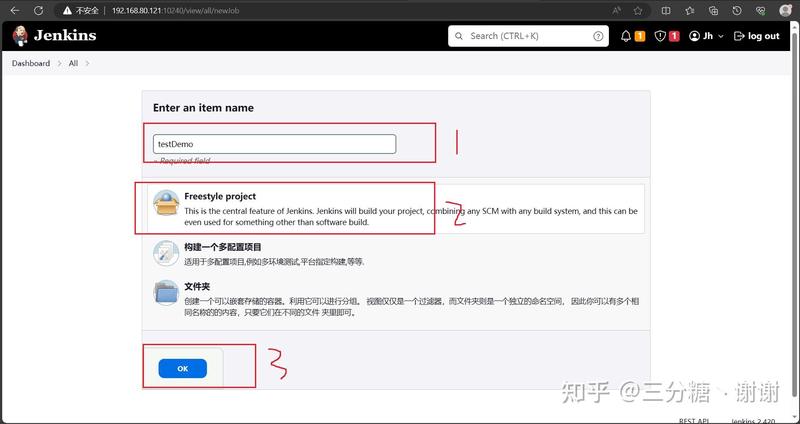Open the notifications bell icon

pyautogui.click(x=626, y=36)
